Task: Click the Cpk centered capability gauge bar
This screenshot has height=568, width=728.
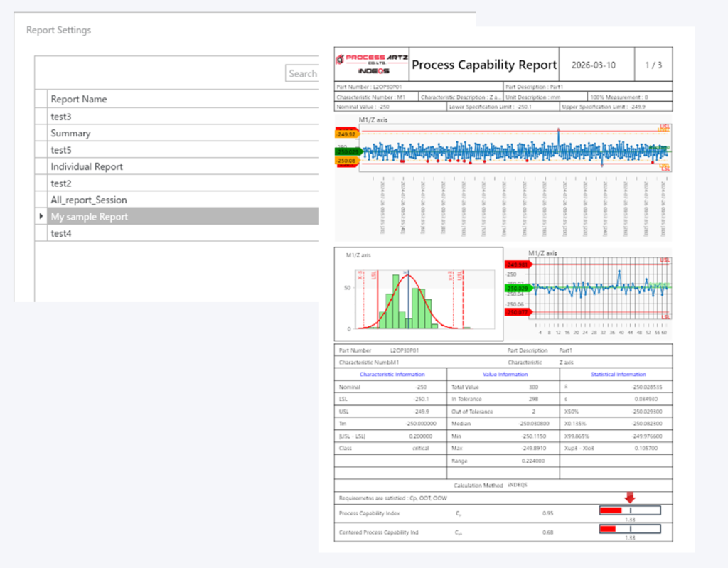Action: [629, 529]
